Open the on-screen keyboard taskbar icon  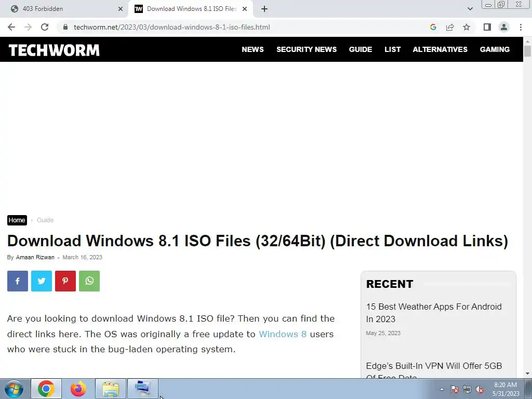[142, 389]
